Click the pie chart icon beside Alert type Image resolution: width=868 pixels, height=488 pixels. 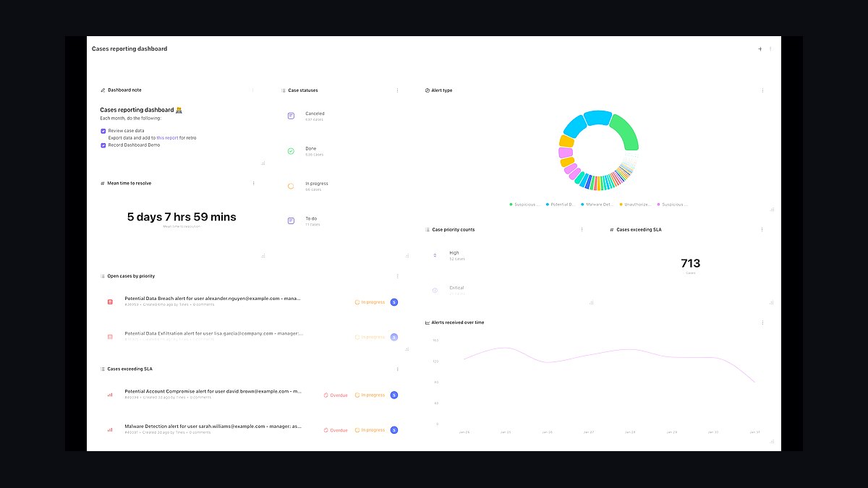(427, 90)
